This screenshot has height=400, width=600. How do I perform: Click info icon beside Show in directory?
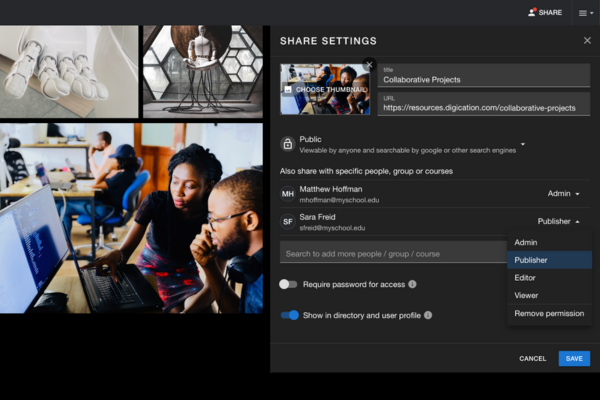point(428,315)
